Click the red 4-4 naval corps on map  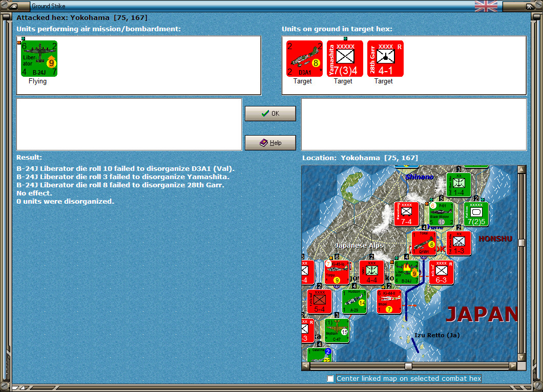coord(371,273)
